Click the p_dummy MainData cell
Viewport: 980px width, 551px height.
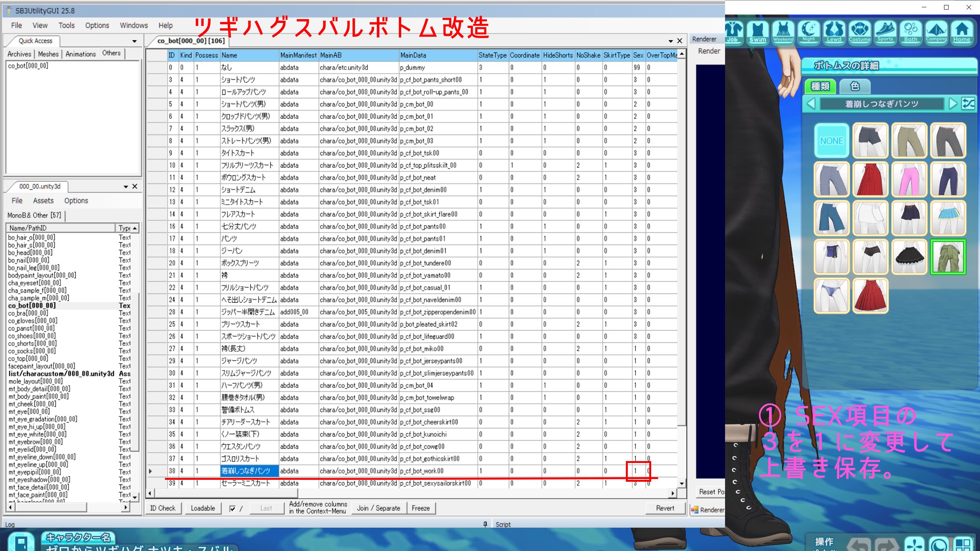pyautogui.click(x=438, y=67)
